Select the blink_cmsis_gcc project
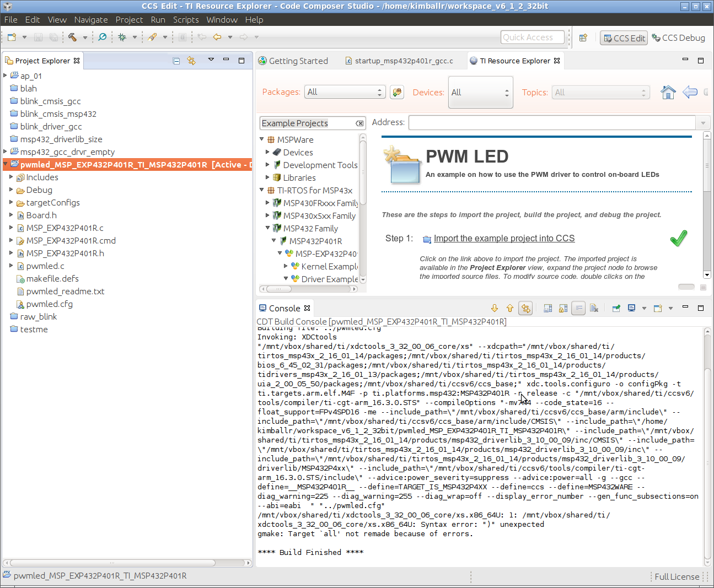The width and height of the screenshot is (714, 588). tap(50, 101)
